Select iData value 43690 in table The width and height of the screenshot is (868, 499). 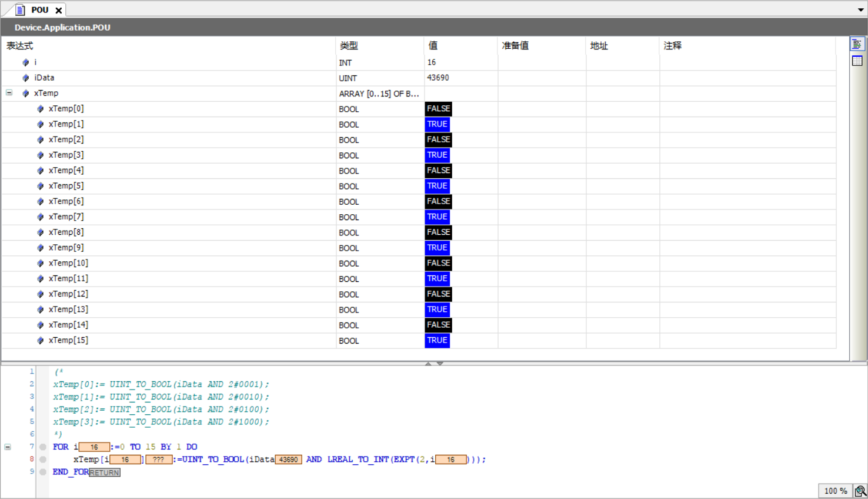[438, 78]
